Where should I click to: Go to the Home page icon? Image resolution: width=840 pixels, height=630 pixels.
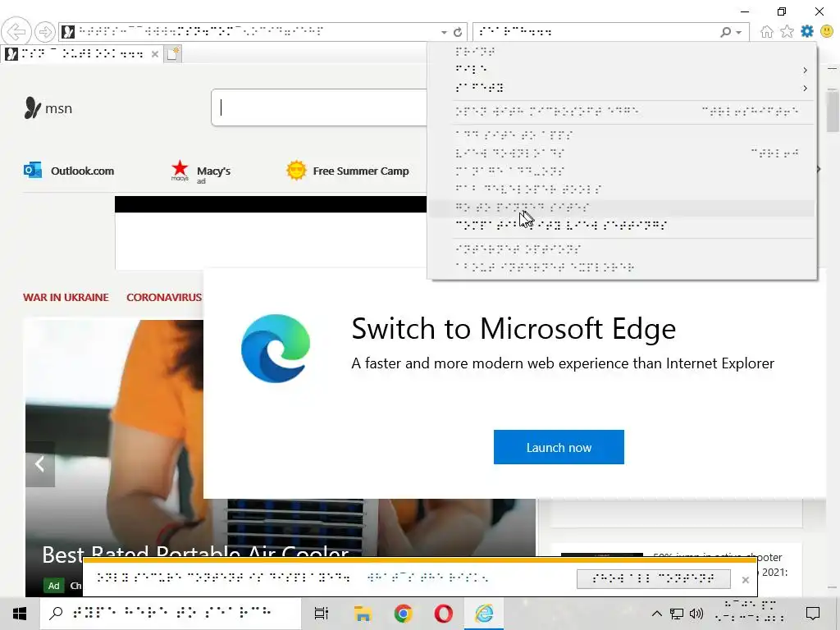[x=767, y=32]
